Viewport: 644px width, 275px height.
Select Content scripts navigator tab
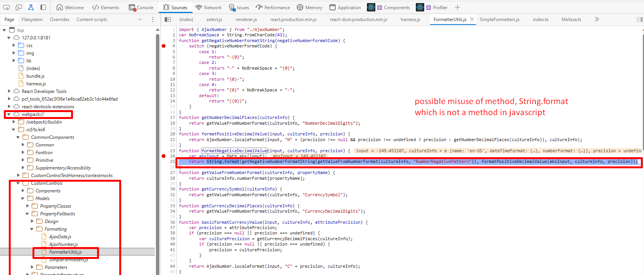point(92,20)
